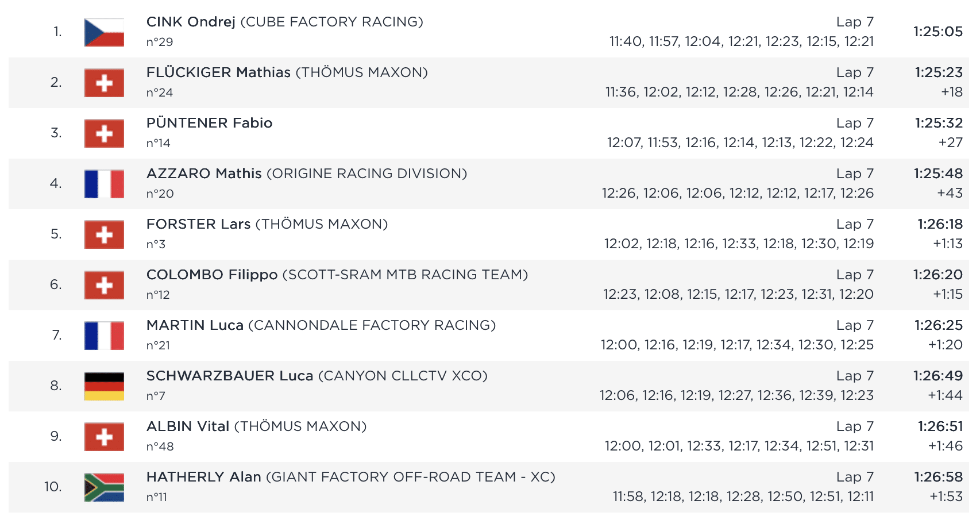Click Forster's Lap 7 label

855,224
